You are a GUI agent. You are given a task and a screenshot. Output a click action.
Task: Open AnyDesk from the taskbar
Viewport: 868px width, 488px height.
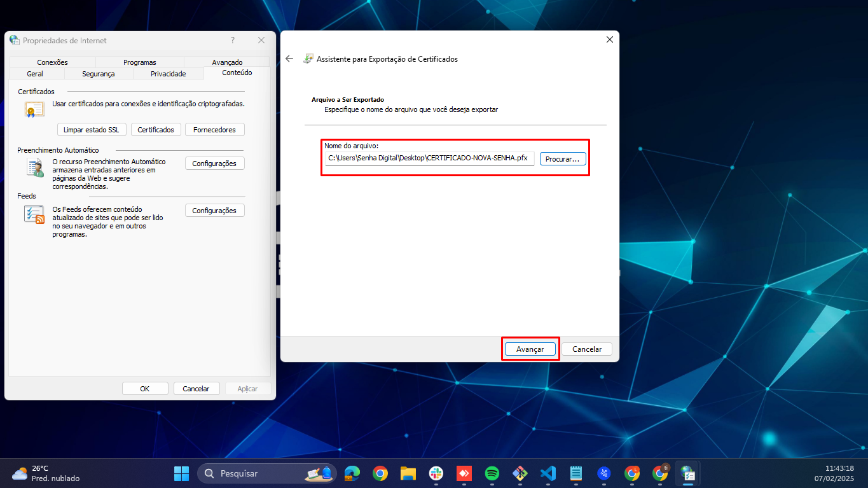click(x=464, y=473)
